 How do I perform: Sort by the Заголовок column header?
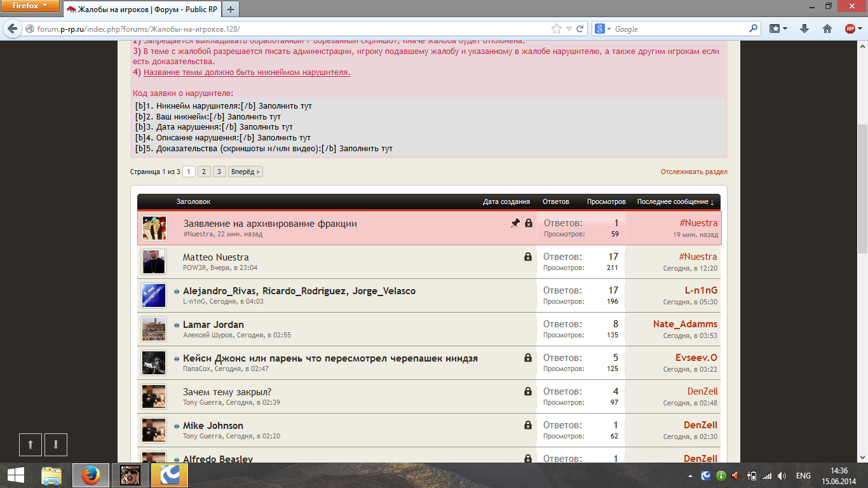(x=193, y=201)
